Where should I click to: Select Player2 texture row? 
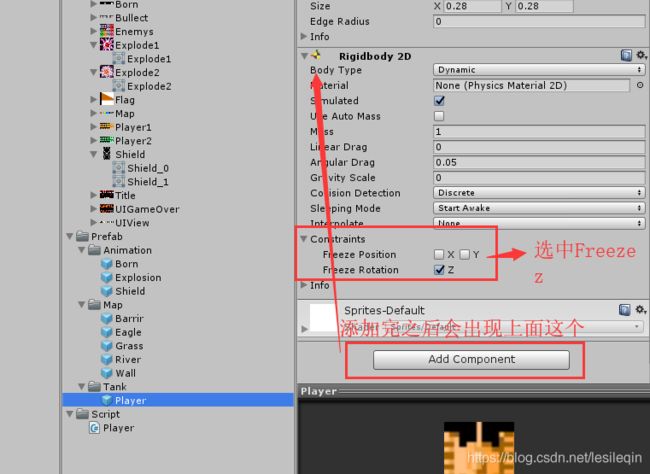(x=126, y=141)
